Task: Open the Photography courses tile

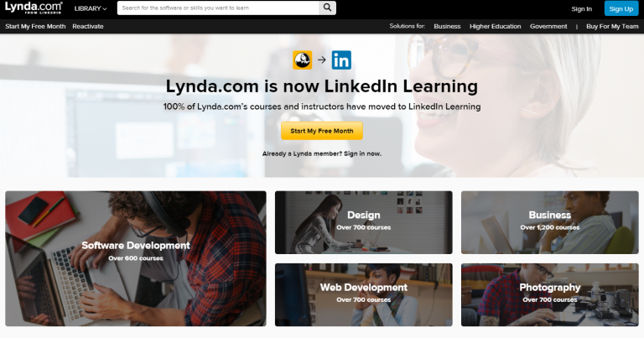Action: pos(549,294)
